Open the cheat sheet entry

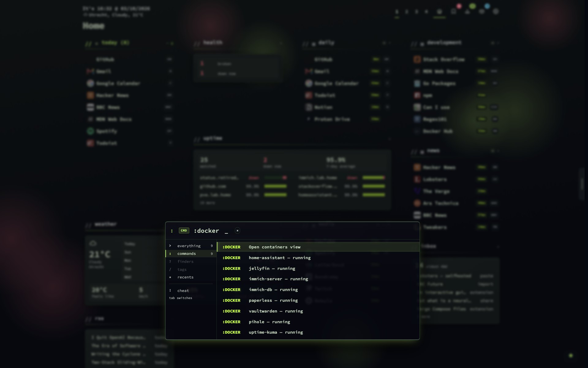pos(191,291)
